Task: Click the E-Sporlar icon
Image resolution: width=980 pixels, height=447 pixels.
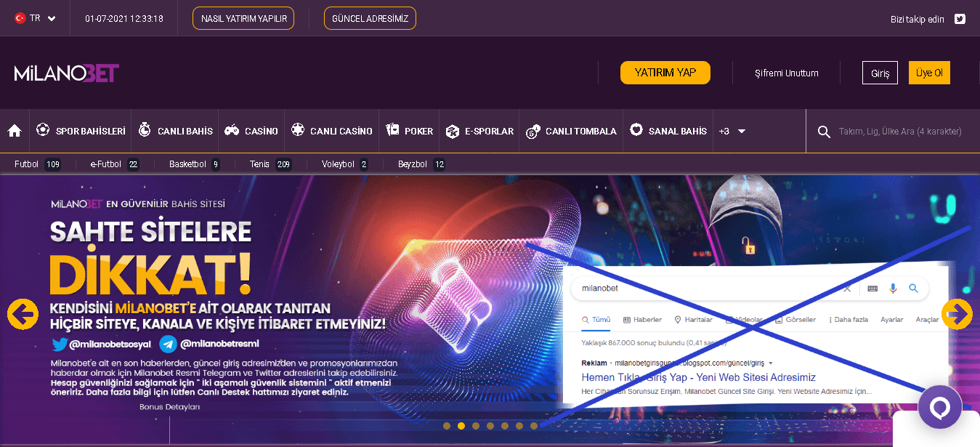Action: tap(453, 132)
